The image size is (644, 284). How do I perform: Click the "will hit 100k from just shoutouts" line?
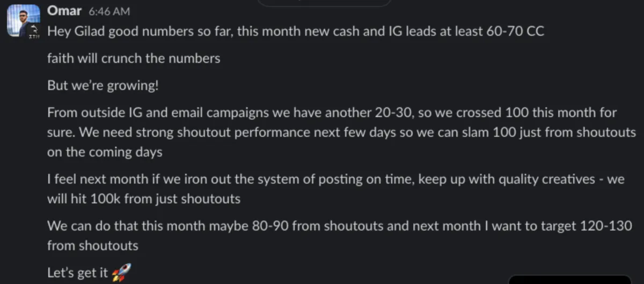[x=143, y=199]
